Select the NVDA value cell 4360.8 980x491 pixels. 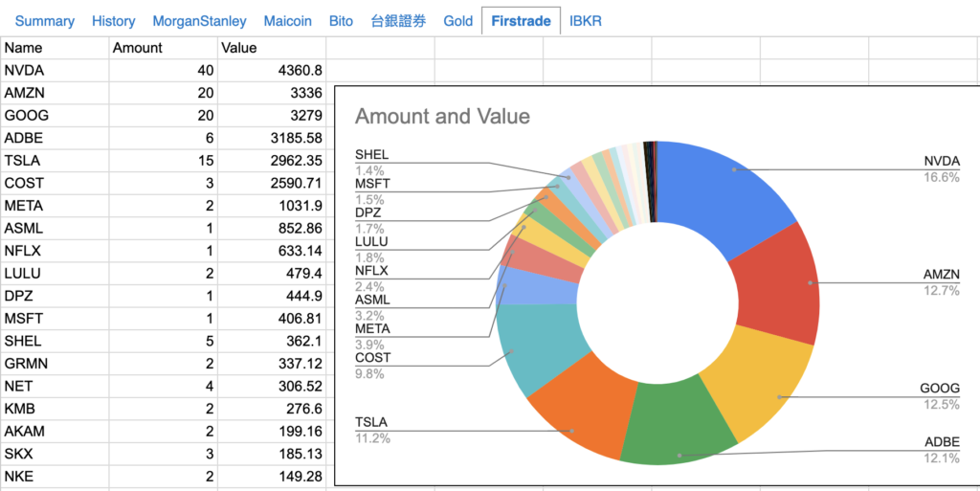coord(272,70)
